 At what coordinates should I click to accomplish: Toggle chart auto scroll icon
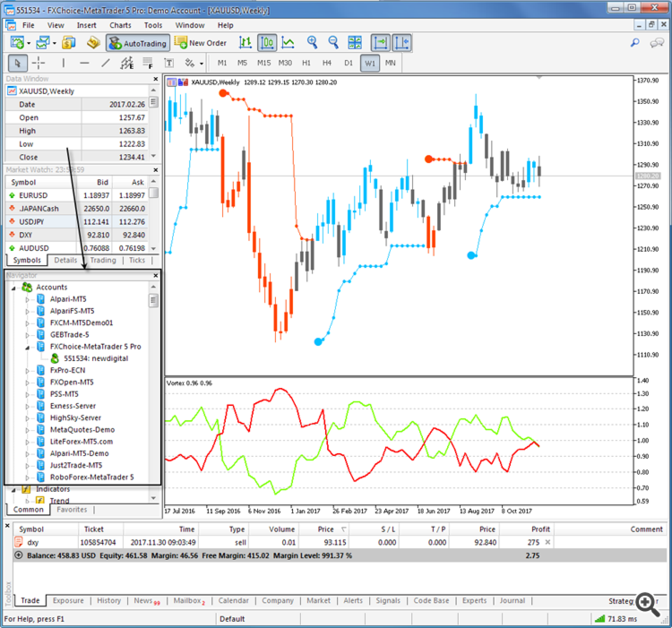[380, 43]
